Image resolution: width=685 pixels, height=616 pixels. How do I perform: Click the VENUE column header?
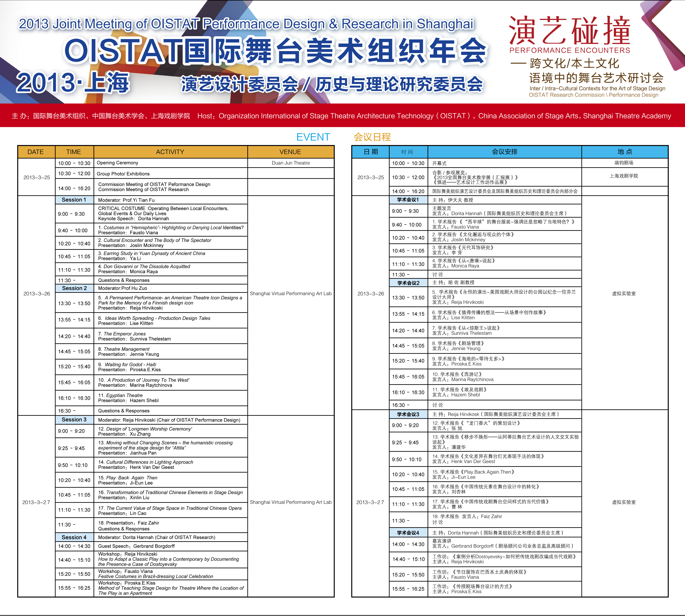click(x=290, y=152)
